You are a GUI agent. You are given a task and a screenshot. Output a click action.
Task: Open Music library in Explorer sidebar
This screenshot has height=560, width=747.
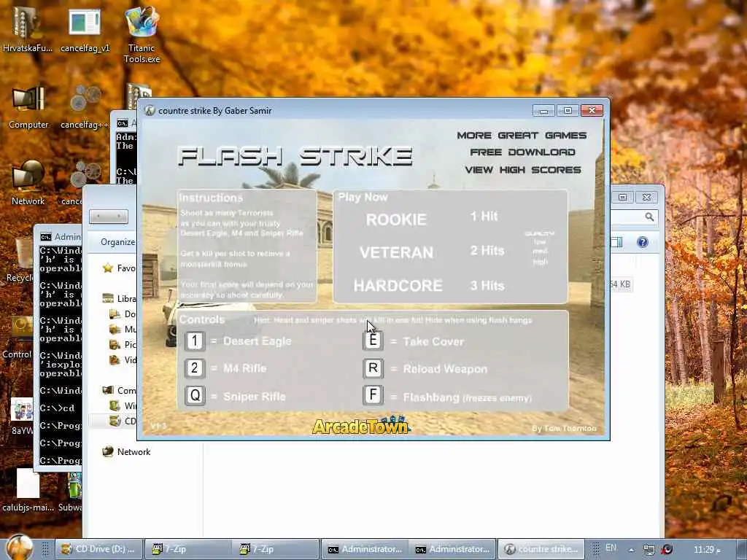tap(123, 329)
